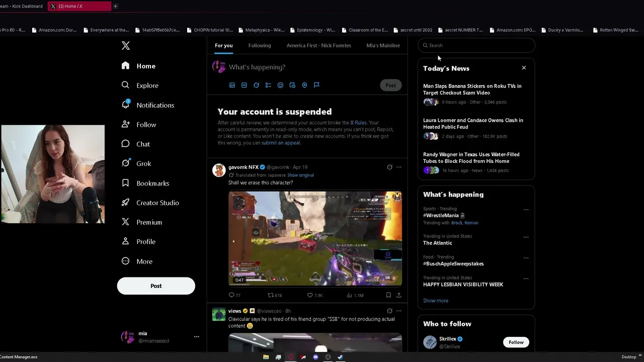Image resolution: width=644 pixels, height=362 pixels.
Task: Close Today's News panel
Action: coord(524,68)
